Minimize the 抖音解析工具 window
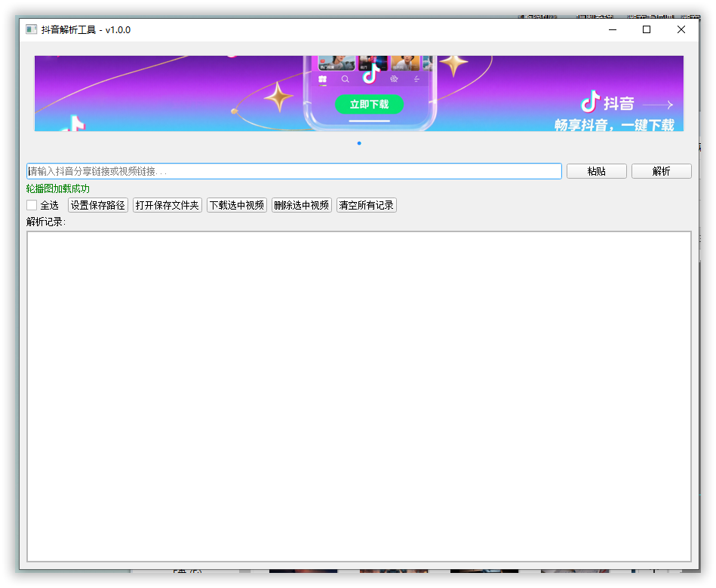Screen dimensions: 716x588 click(613, 29)
